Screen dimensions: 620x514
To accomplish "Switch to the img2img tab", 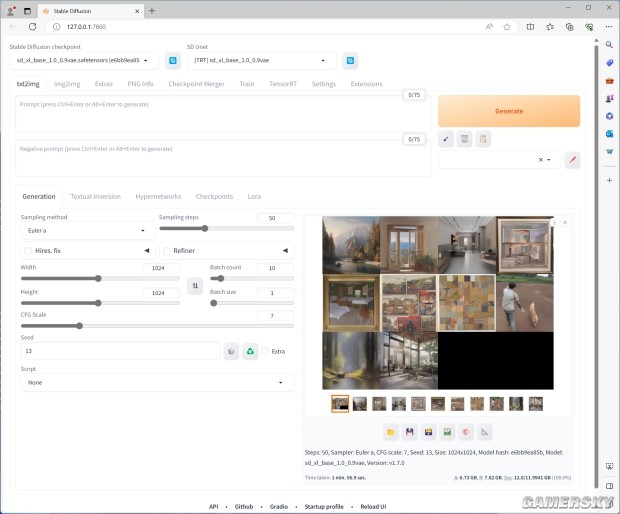I will click(67, 84).
